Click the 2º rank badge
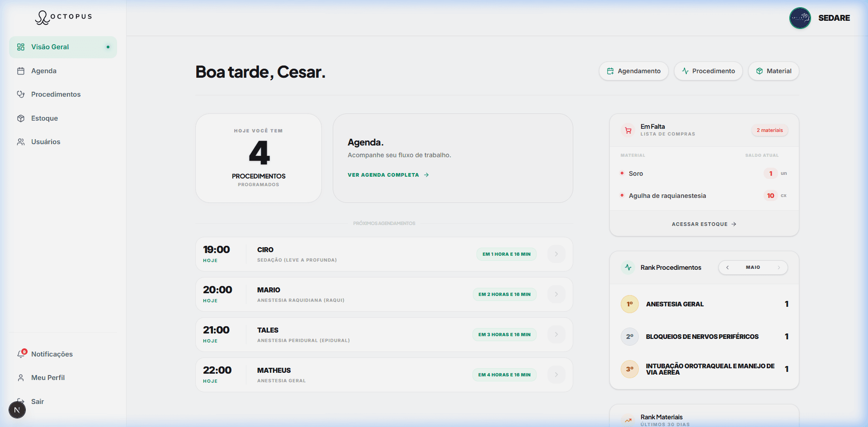This screenshot has width=868, height=427. coord(630,337)
